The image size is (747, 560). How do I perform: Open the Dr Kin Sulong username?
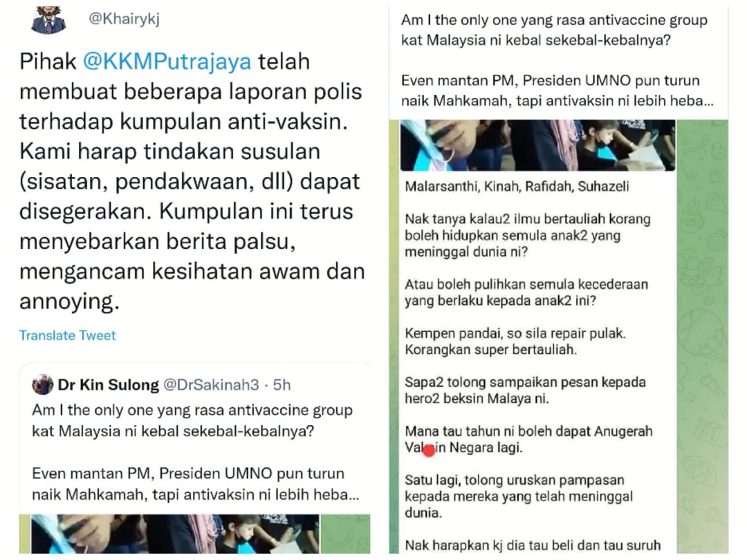pos(108,385)
